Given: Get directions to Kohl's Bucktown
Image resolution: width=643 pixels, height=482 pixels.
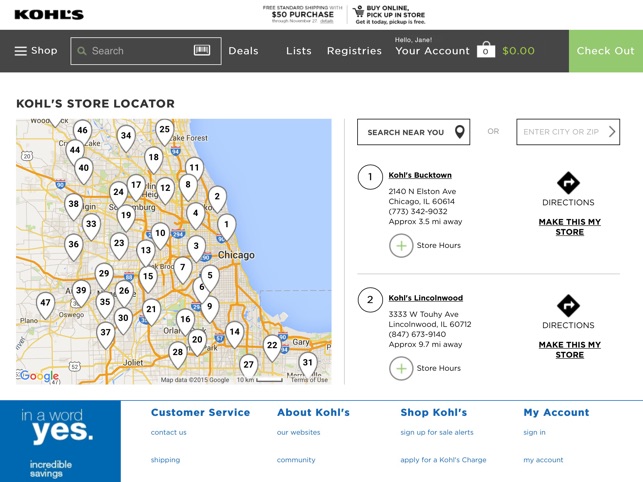Looking at the screenshot, I should [568, 190].
